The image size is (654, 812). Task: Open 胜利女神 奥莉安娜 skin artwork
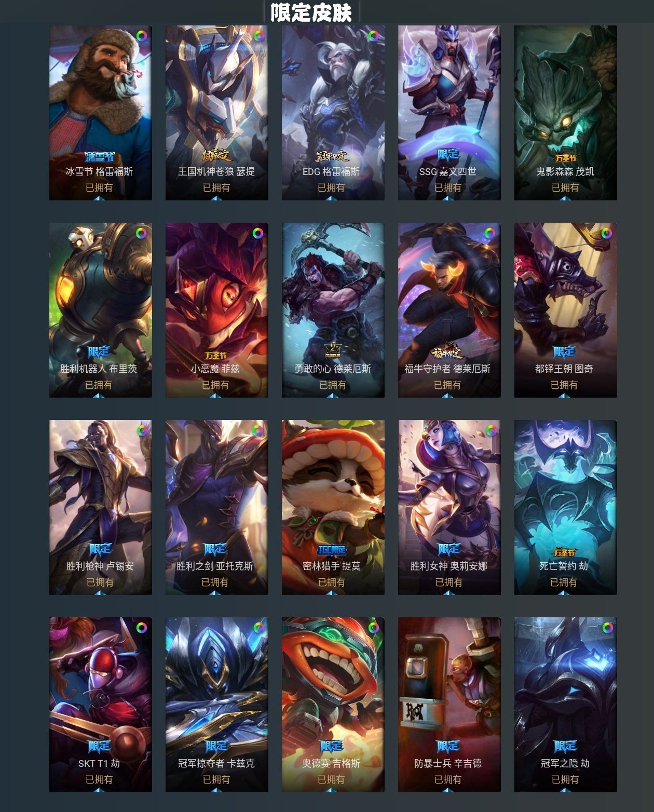[449, 508]
